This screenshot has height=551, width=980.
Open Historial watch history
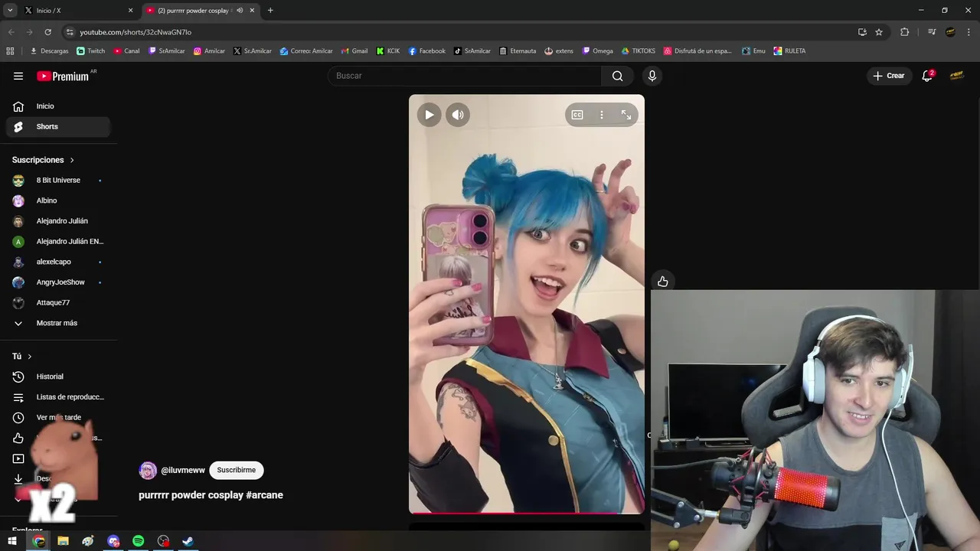click(x=58, y=377)
